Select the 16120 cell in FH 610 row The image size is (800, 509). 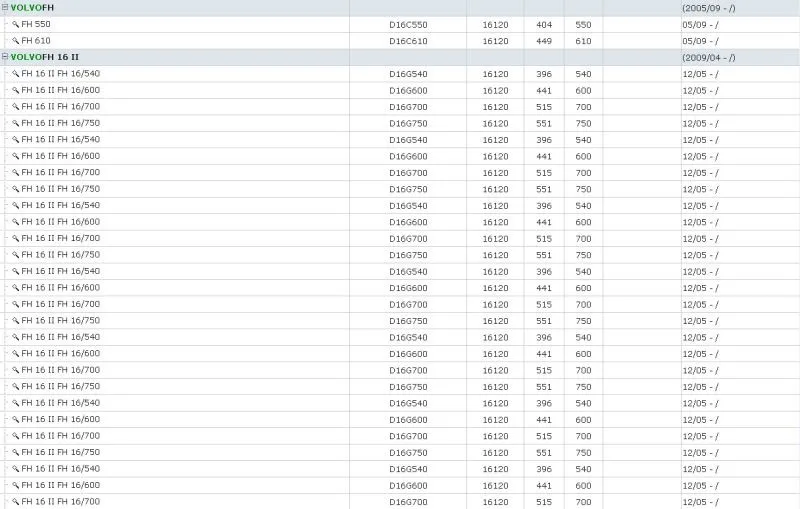495,41
